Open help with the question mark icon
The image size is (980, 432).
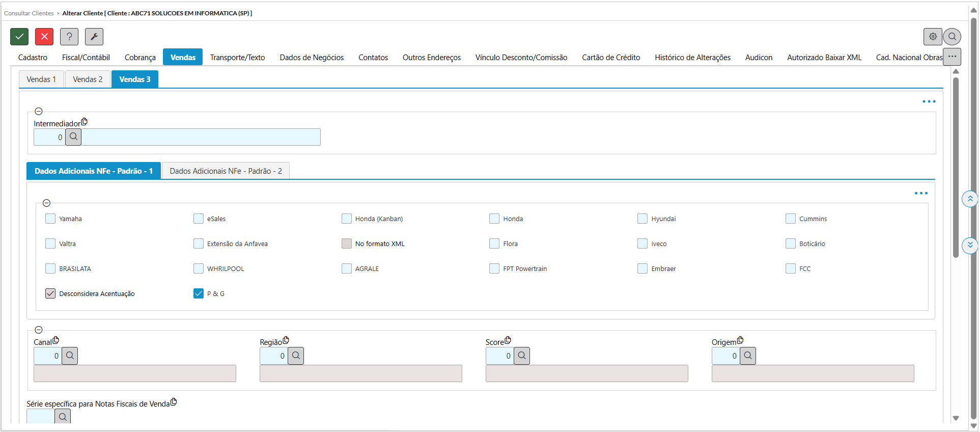pyautogui.click(x=69, y=37)
